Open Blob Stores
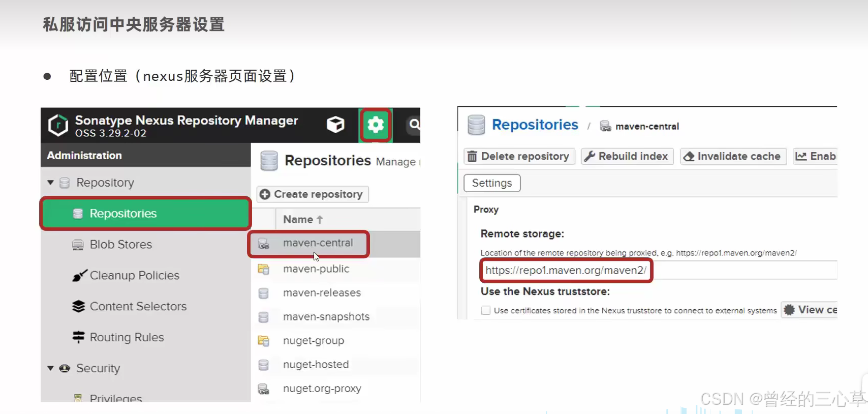This screenshot has height=414, width=868. [x=120, y=245]
